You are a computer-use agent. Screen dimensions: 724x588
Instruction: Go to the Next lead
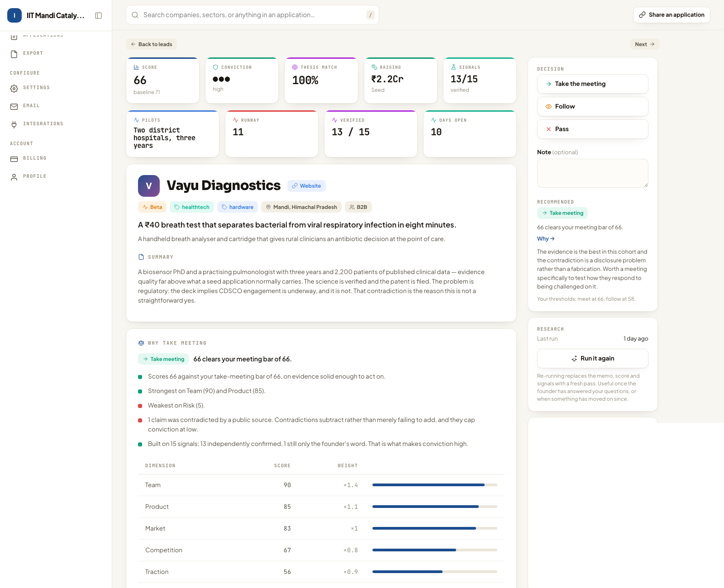[x=645, y=44]
